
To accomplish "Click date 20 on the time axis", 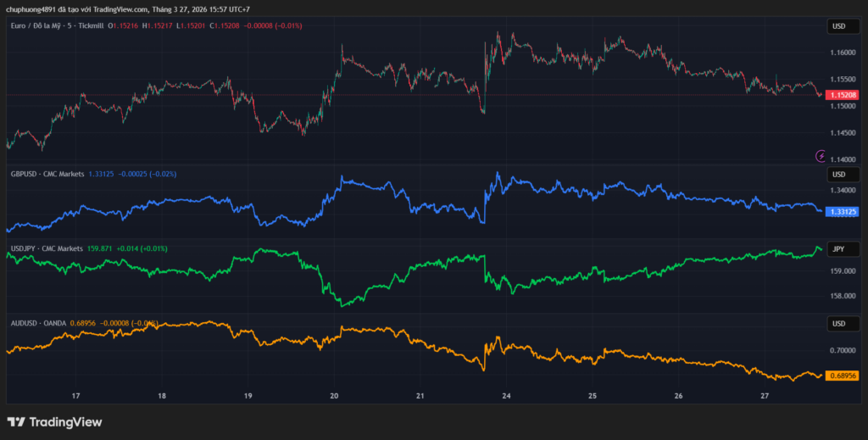I will (x=334, y=396).
